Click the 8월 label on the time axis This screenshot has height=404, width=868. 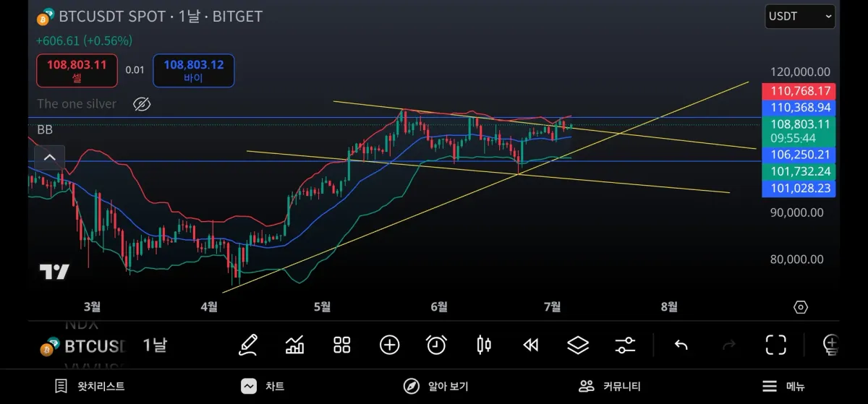[669, 307]
